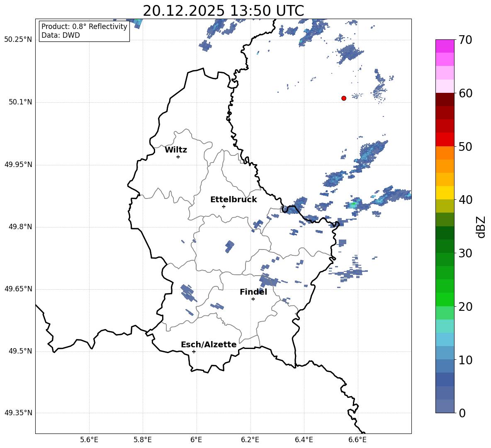Click the 20 tick label on colorbar
This screenshot has width=491, height=448.
pos(465,307)
